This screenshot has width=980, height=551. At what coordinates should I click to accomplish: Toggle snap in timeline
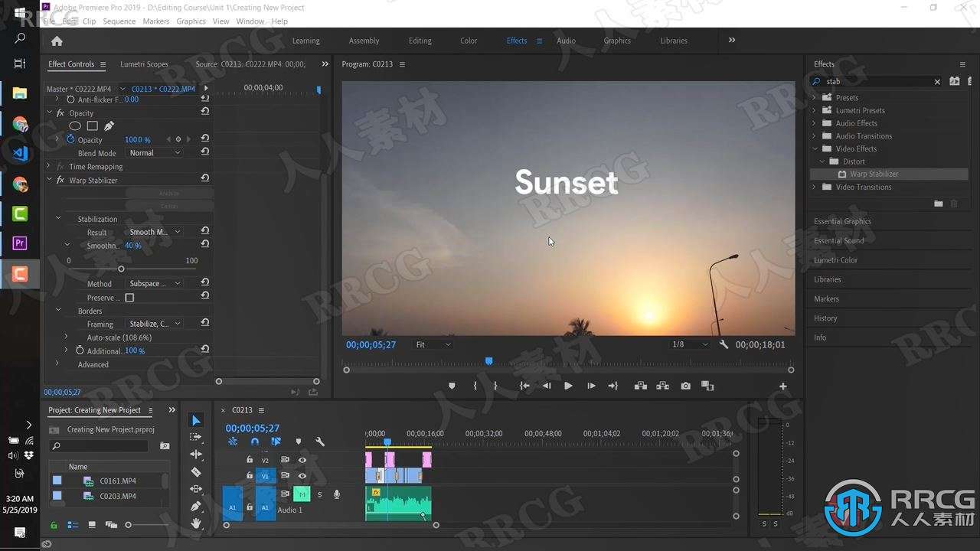pos(254,442)
